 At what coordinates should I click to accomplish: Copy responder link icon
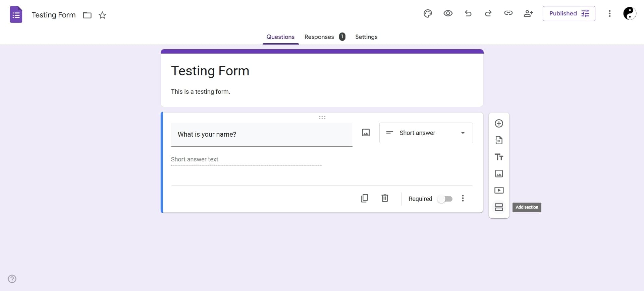coord(508,13)
